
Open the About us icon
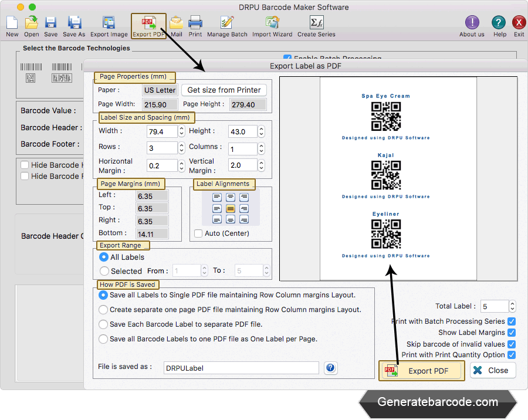tap(472, 23)
